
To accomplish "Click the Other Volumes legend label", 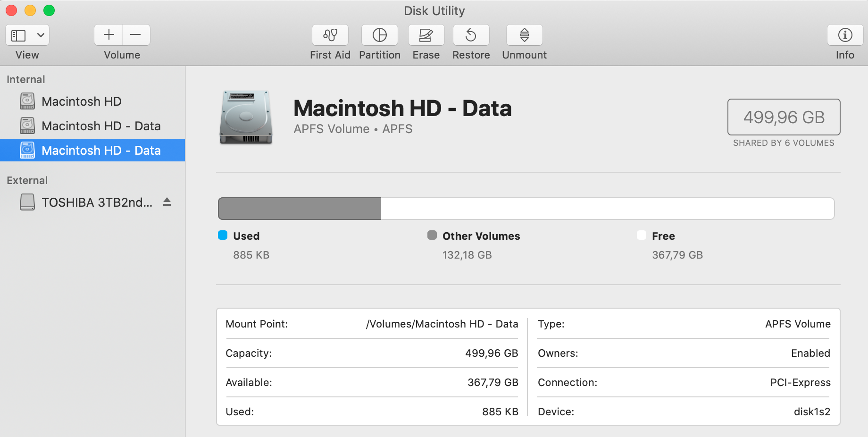I will [x=481, y=236].
